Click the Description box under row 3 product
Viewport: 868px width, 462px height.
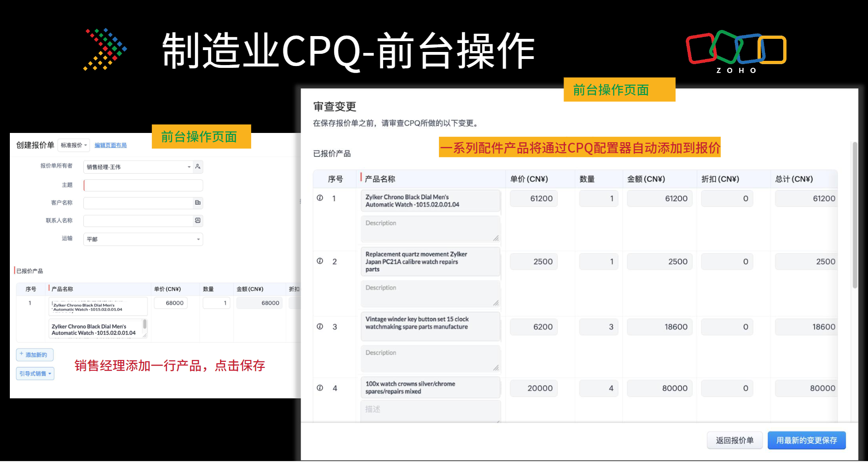[x=430, y=359]
